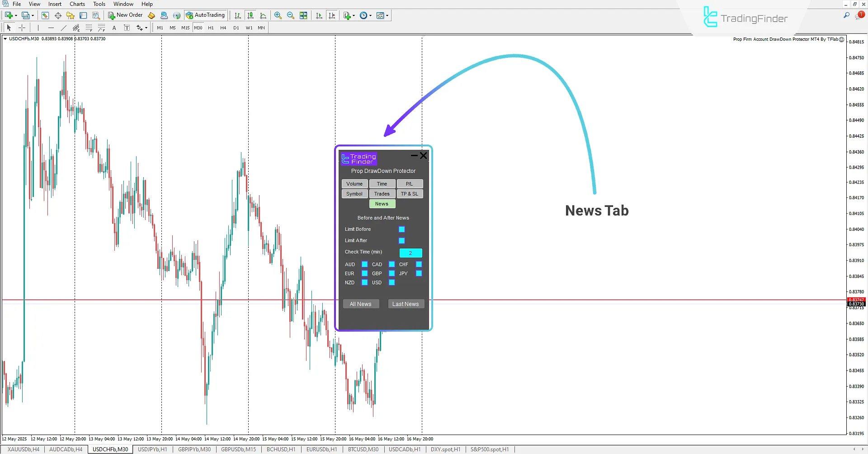Select the Equidistant Channel tool

coord(76,28)
